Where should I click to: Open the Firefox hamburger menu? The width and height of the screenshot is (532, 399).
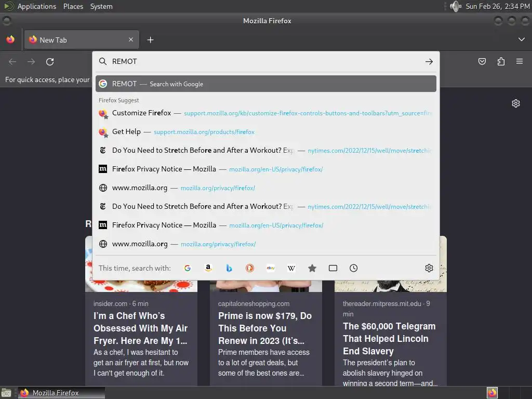(x=520, y=61)
